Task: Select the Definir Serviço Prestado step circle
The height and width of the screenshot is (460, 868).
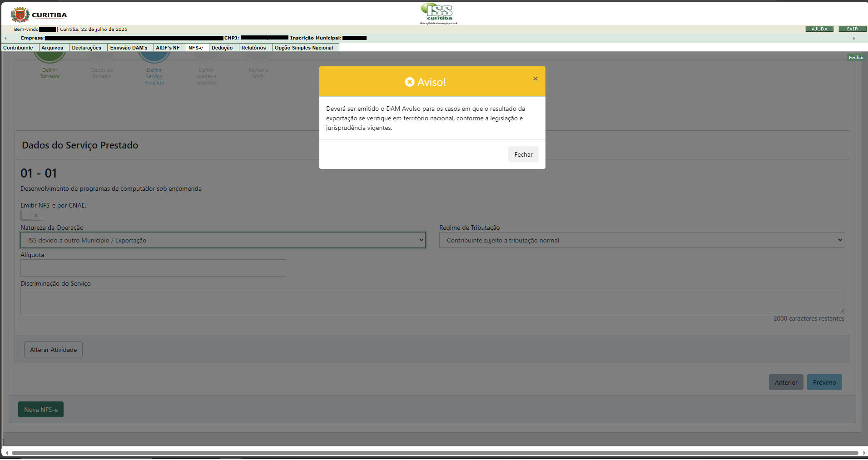Action: click(x=154, y=57)
